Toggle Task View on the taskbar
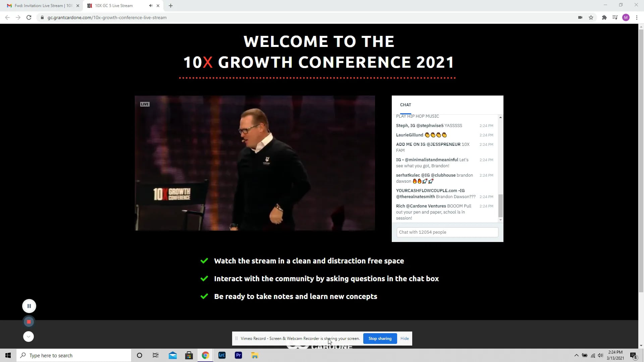The height and width of the screenshot is (362, 644). (x=155, y=355)
